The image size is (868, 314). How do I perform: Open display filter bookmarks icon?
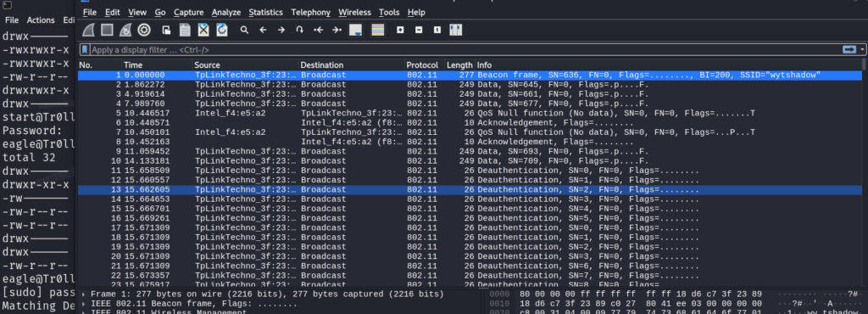point(85,50)
